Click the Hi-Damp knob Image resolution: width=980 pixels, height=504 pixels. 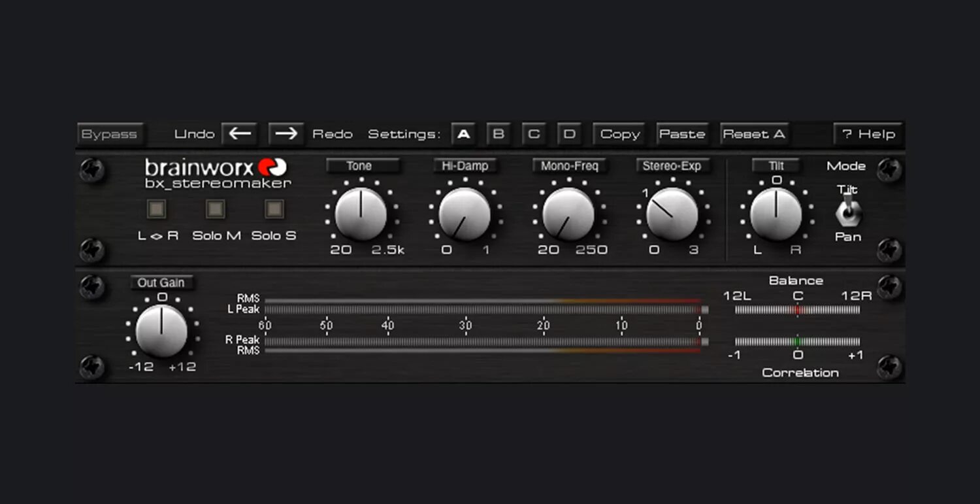(465, 214)
